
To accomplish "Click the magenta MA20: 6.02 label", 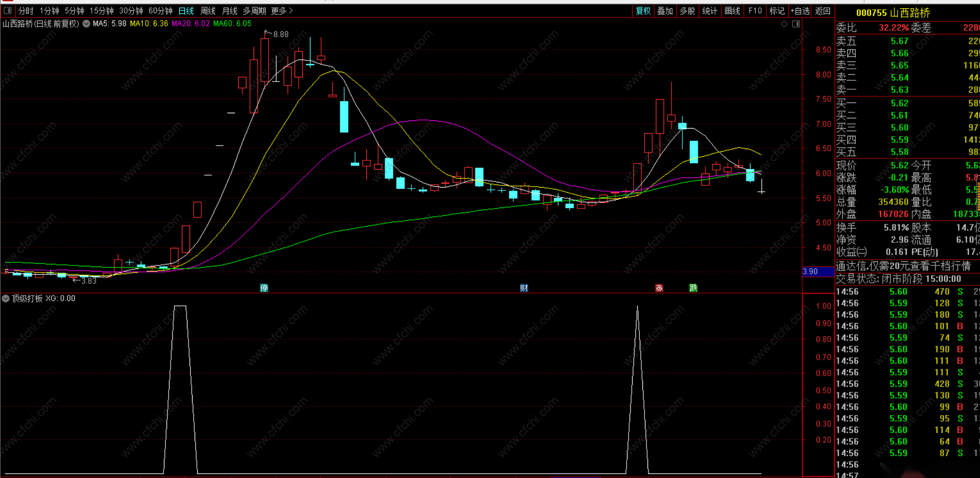I will 191,24.
